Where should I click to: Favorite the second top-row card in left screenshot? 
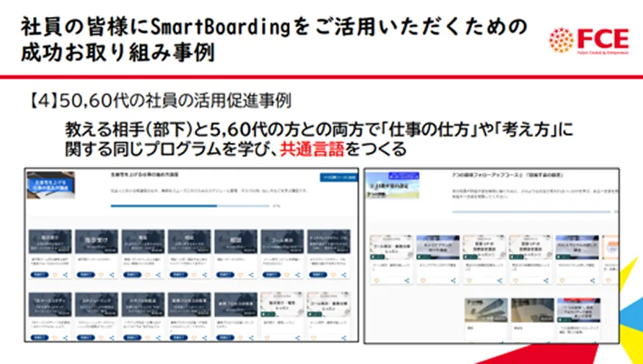[101, 275]
